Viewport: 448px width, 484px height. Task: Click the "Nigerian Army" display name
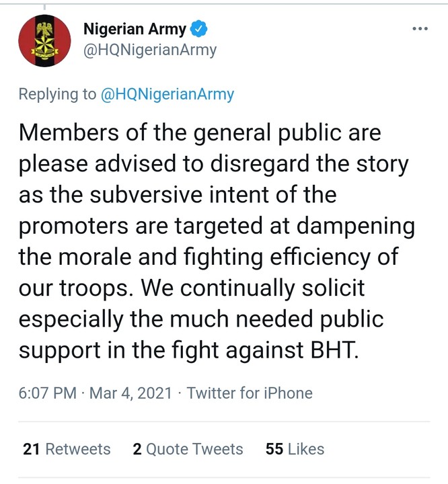[135, 30]
